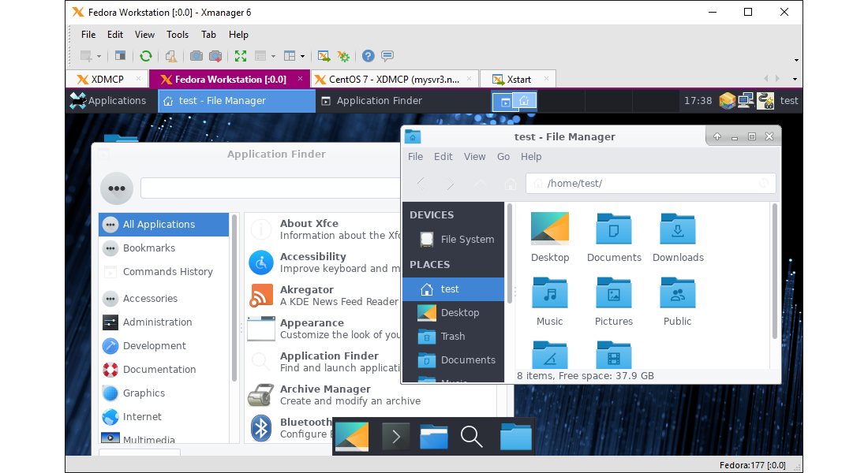Screen dimensions: 868x473
Task: Open the tab list dropdown arrow
Action: pyautogui.click(x=795, y=79)
